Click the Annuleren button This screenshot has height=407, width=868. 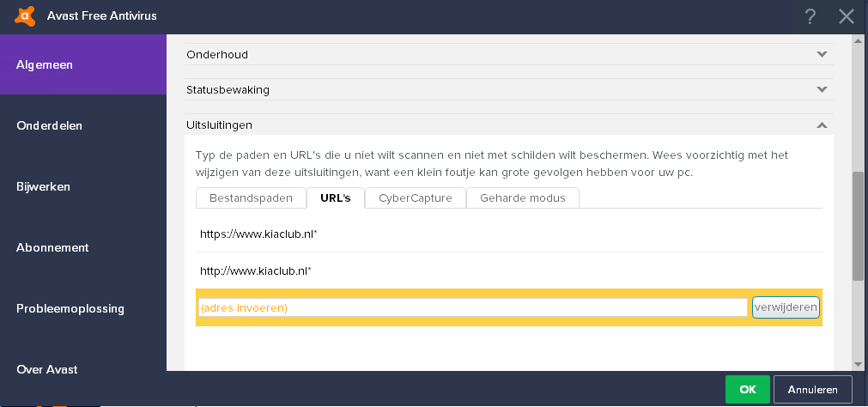coord(813,389)
